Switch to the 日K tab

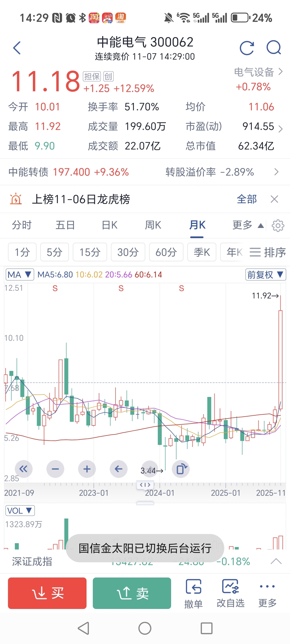tap(109, 225)
